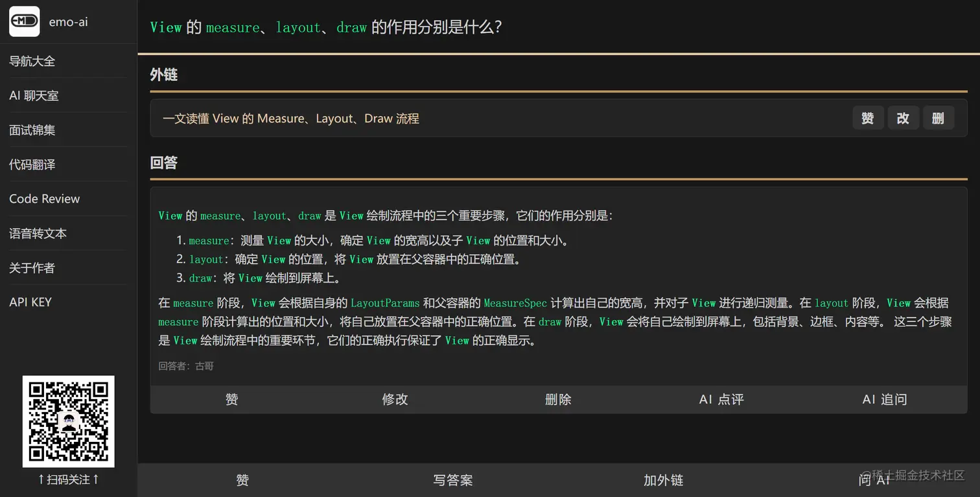Like the question using the bottom bar 赞
Image resolution: width=980 pixels, height=497 pixels.
tap(242, 480)
